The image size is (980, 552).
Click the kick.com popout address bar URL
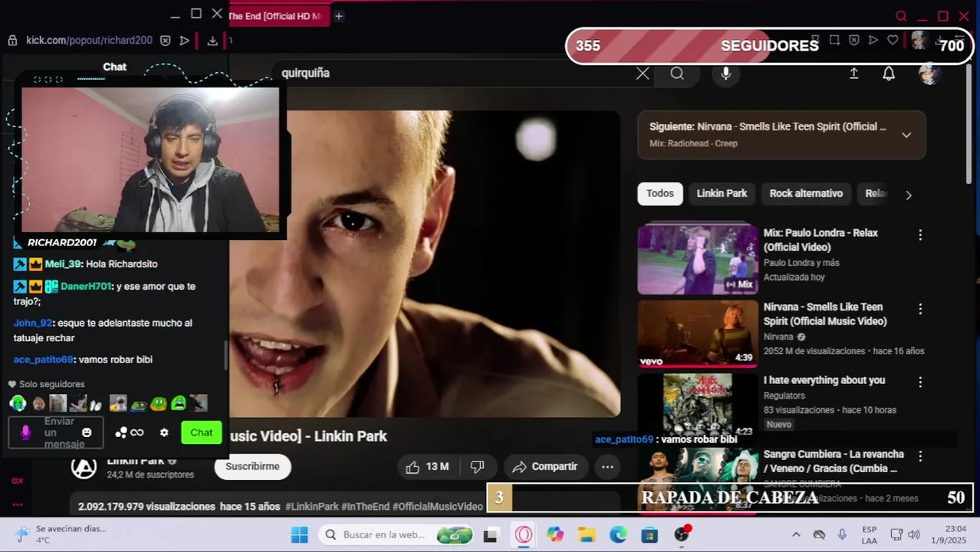coord(89,41)
